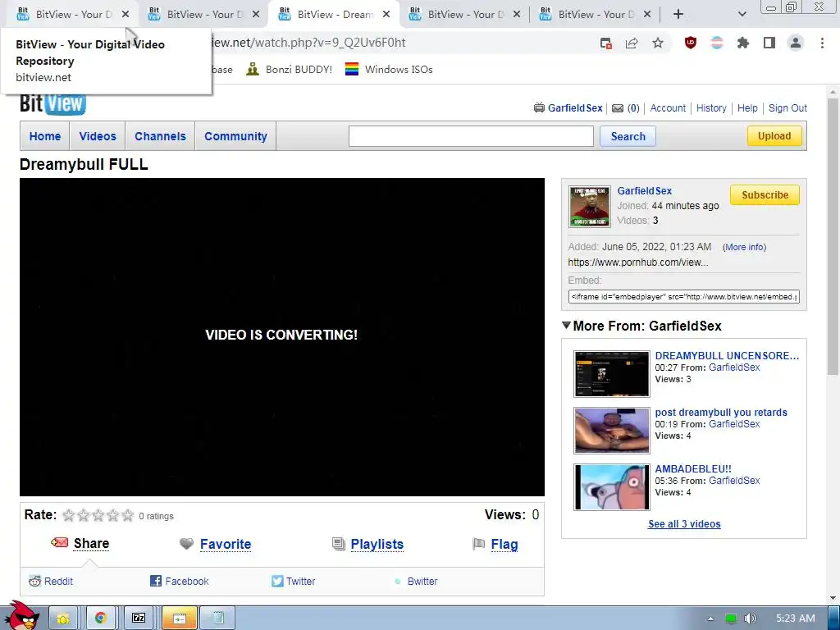
Task: Open the History link
Action: (711, 107)
